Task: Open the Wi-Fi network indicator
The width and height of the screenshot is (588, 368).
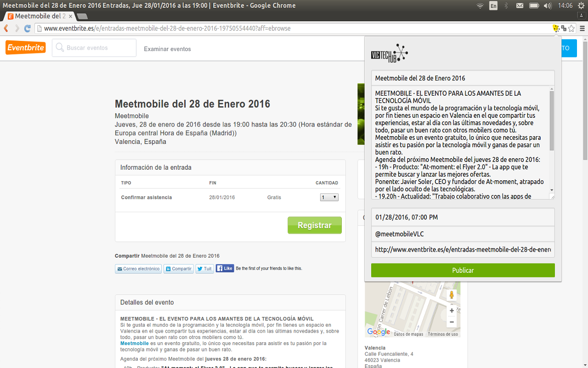Action: click(x=480, y=6)
